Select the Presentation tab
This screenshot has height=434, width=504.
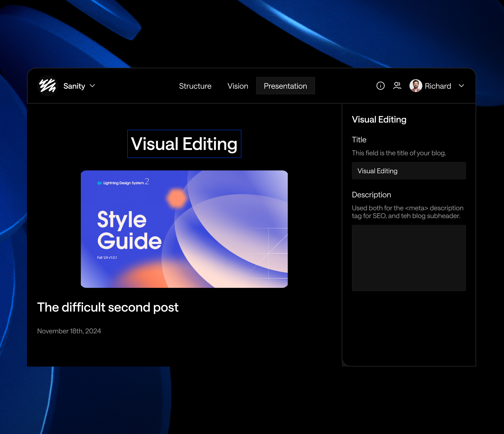coord(285,86)
